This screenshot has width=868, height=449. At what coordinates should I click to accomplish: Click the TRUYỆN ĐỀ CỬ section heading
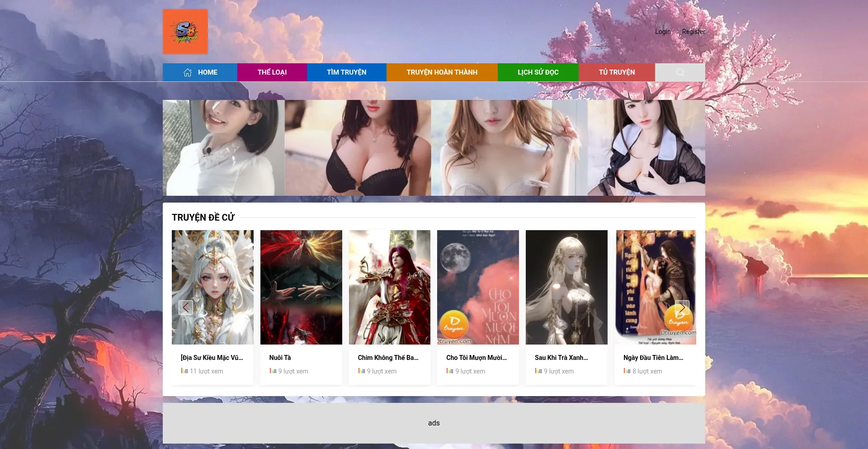point(203,217)
